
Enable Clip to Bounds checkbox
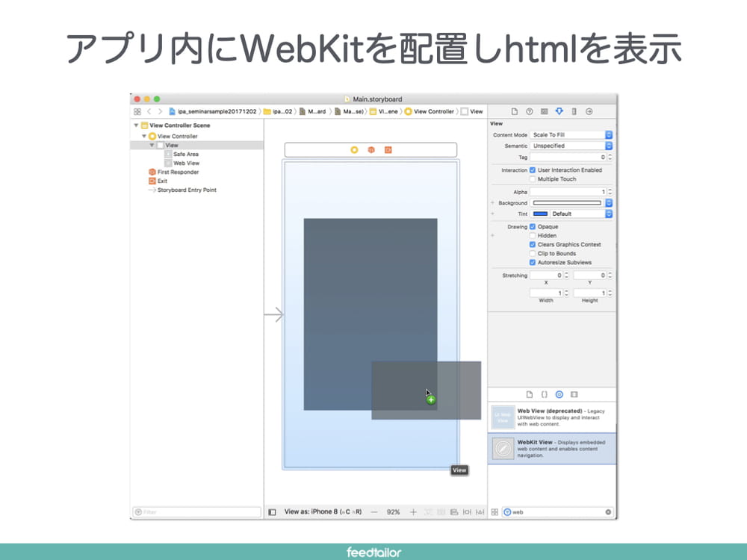[x=533, y=253]
